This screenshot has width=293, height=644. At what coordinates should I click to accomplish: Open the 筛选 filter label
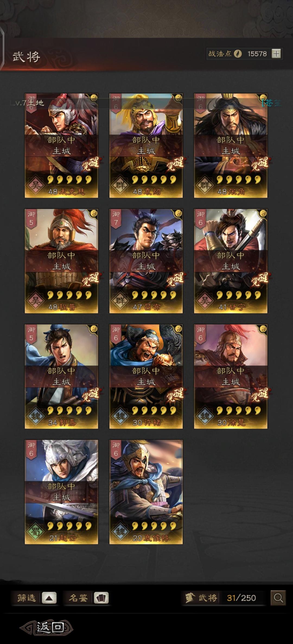tap(26, 598)
